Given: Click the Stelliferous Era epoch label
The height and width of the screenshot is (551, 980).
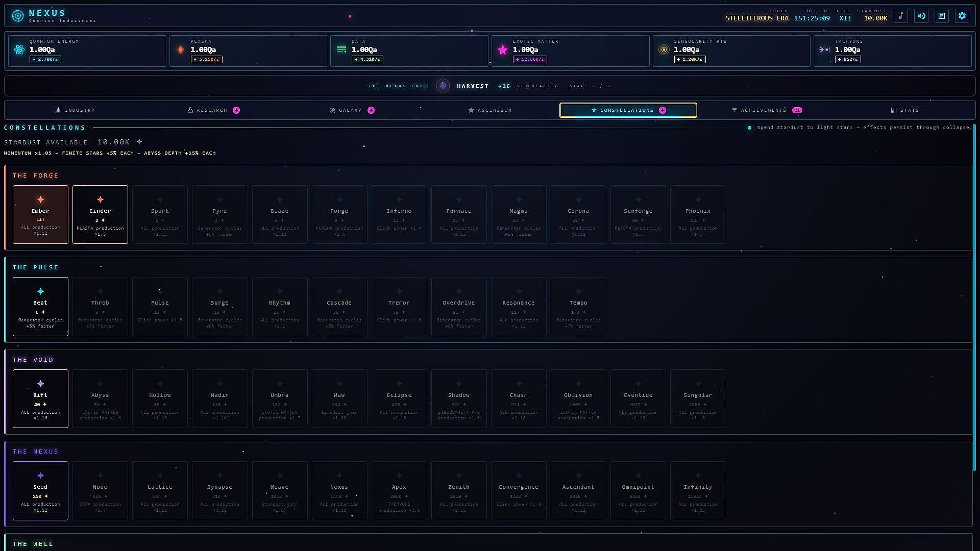Looking at the screenshot, I should [757, 18].
